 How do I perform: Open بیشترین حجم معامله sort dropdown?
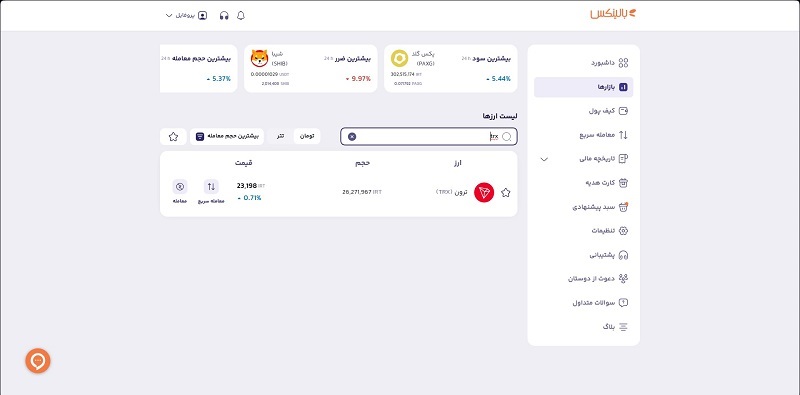click(x=227, y=137)
